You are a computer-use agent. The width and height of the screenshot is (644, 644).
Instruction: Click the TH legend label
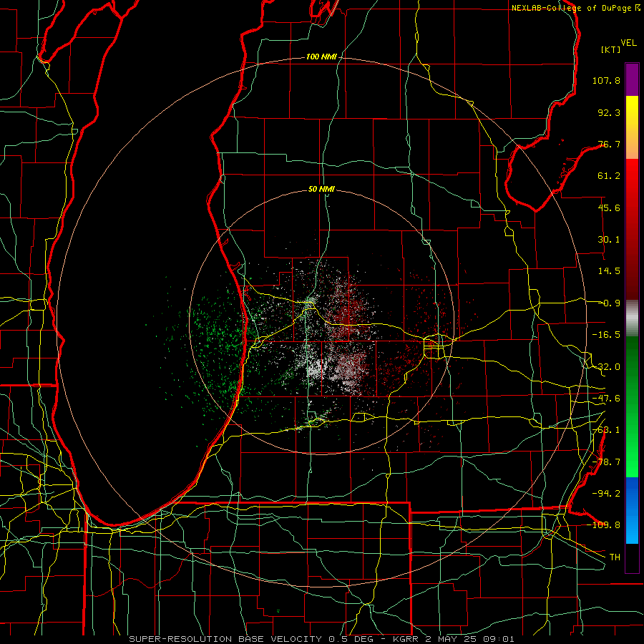tap(615, 557)
